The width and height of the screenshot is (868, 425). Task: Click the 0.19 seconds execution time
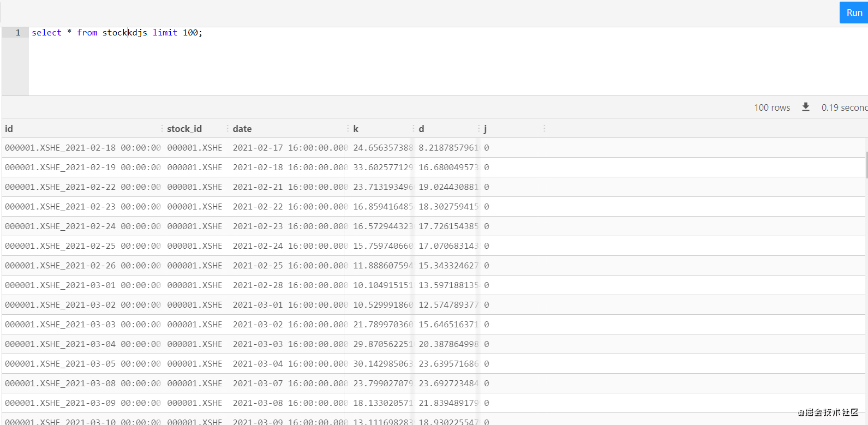844,107
